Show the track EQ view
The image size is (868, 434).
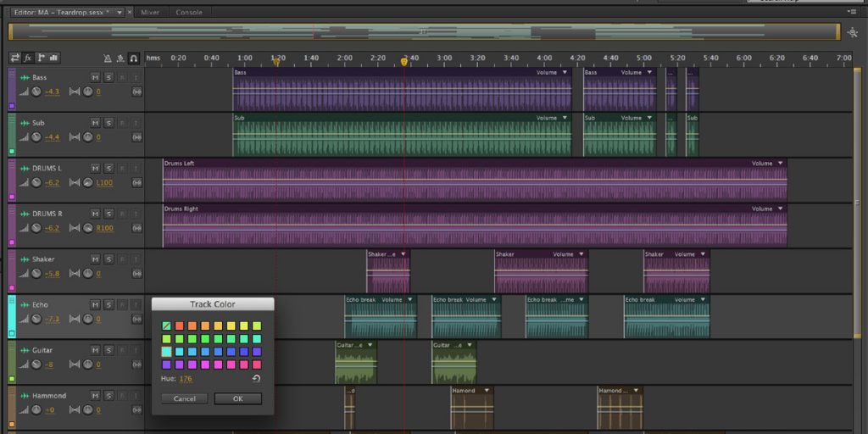54,58
